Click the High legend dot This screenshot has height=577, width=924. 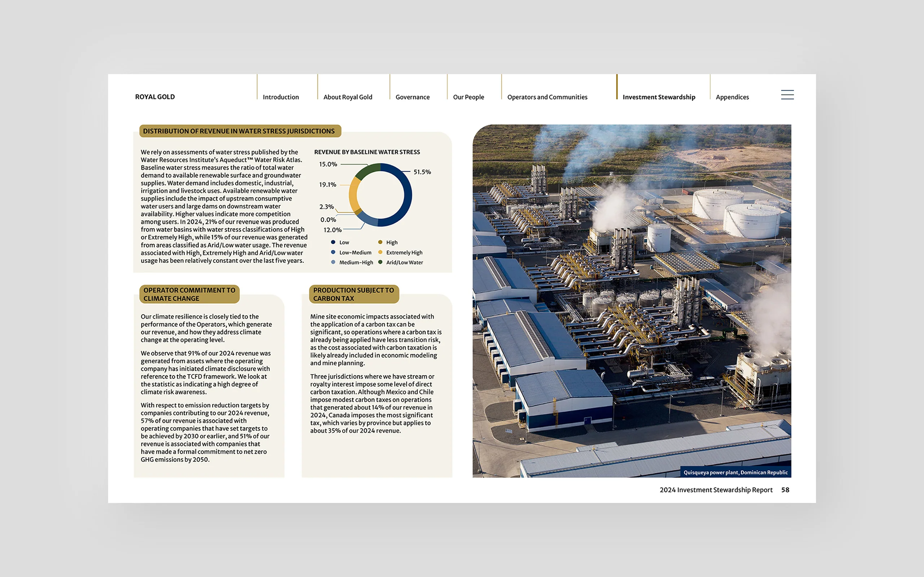tap(380, 242)
